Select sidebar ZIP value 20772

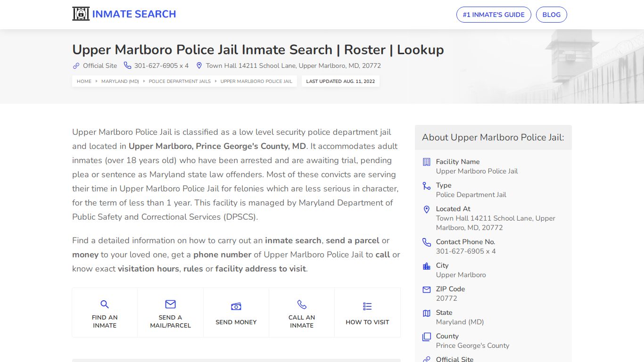point(446,298)
